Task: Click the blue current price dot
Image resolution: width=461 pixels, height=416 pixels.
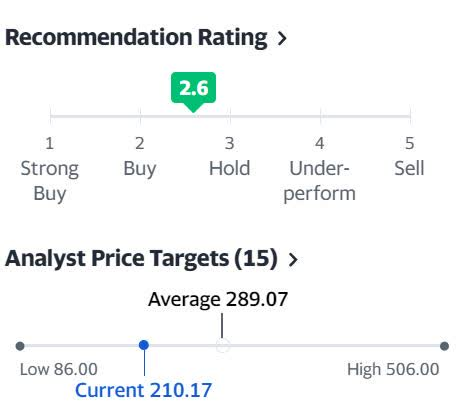Action: point(144,345)
